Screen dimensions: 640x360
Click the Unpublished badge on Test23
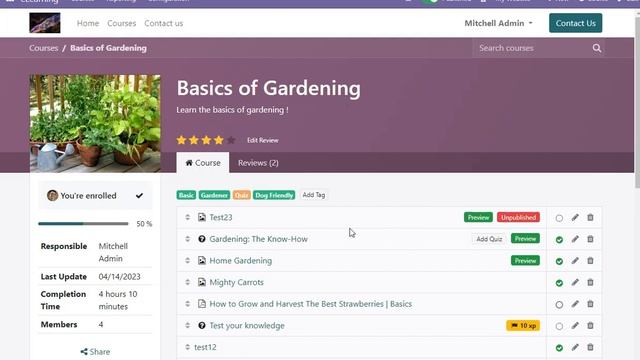point(518,217)
